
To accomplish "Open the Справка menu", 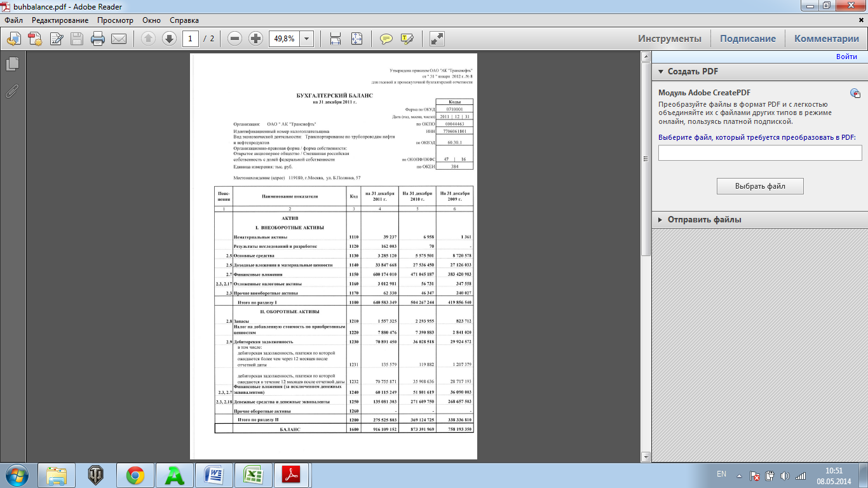I will (x=184, y=20).
